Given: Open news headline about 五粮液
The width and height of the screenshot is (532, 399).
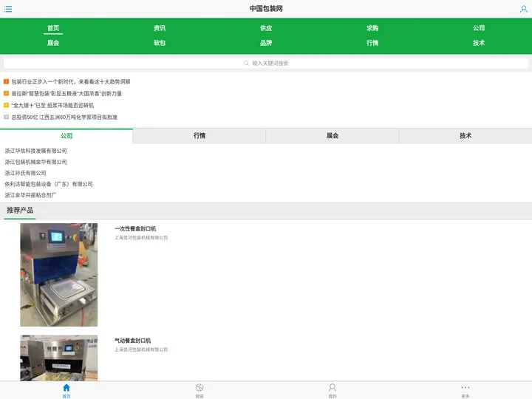Looking at the screenshot, I should tap(66, 94).
